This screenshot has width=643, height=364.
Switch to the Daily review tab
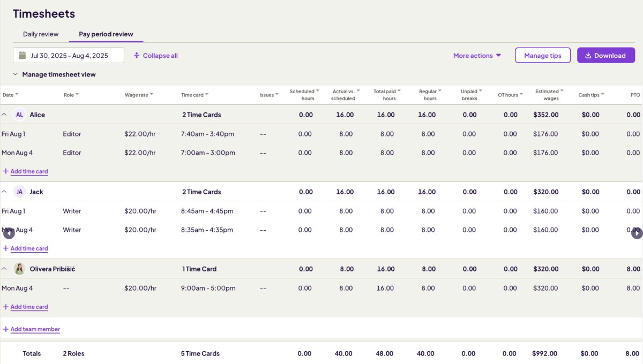40,34
